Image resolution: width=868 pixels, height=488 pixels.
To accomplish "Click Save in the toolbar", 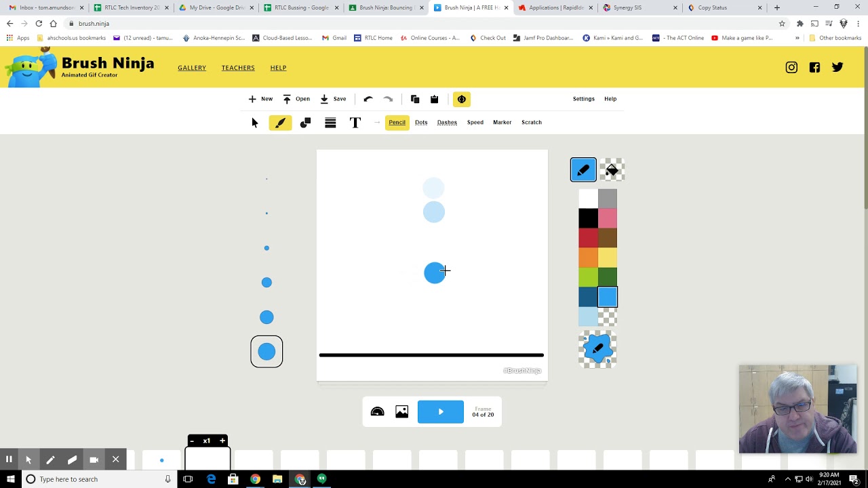I will pos(333,99).
